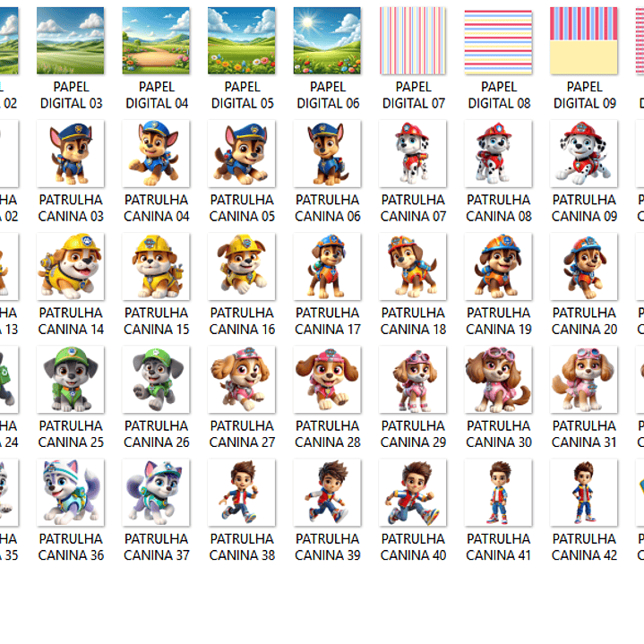Image resolution: width=644 pixels, height=644 pixels.
Task: Select PATRULHA CANINA 42 standing boy file
Action: tap(584, 493)
